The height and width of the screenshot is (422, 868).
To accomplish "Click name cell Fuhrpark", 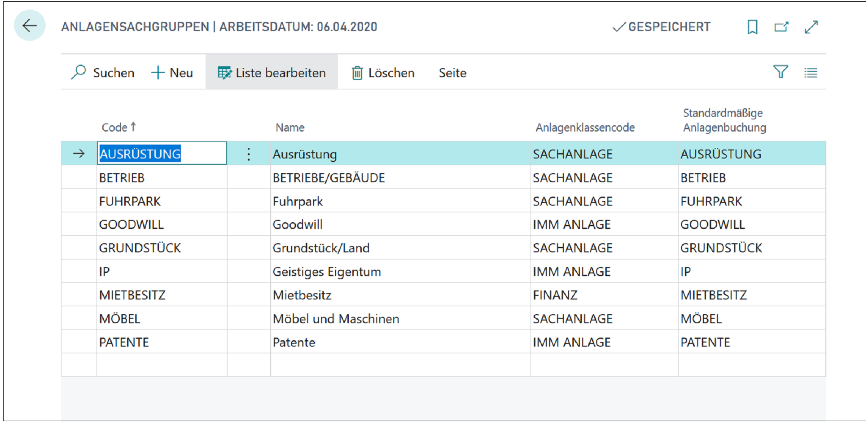I will pos(400,201).
